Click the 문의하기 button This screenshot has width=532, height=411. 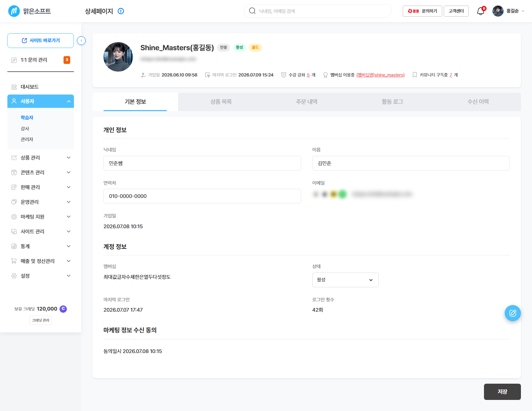click(x=422, y=11)
